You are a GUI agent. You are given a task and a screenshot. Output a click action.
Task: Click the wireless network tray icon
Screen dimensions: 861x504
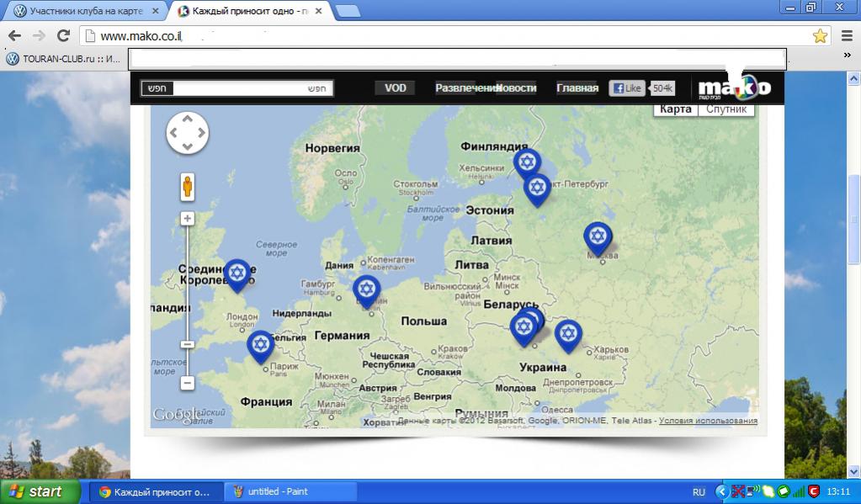752,491
